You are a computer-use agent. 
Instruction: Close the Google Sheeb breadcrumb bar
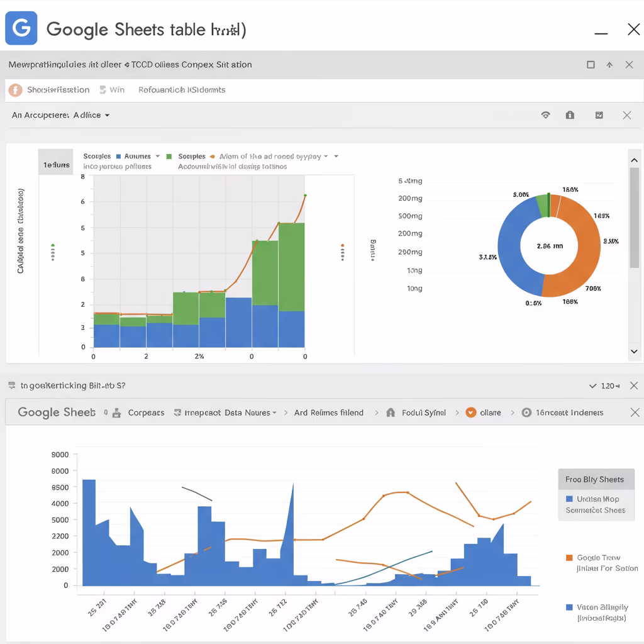[x=635, y=413]
